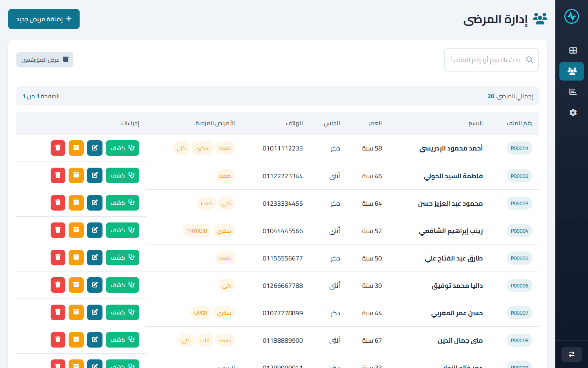Open the reports chart icon in sidebar
Image resolution: width=588 pixels, height=368 pixels.
tap(573, 92)
